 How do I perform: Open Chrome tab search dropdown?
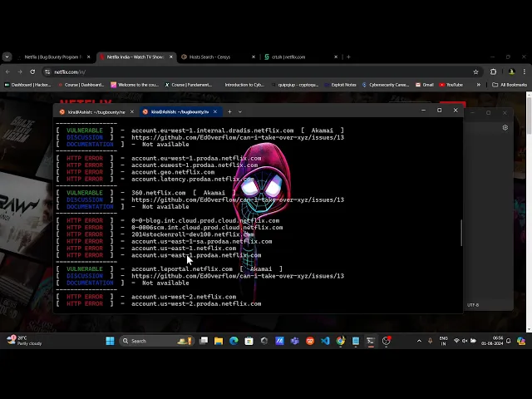[x=7, y=57]
